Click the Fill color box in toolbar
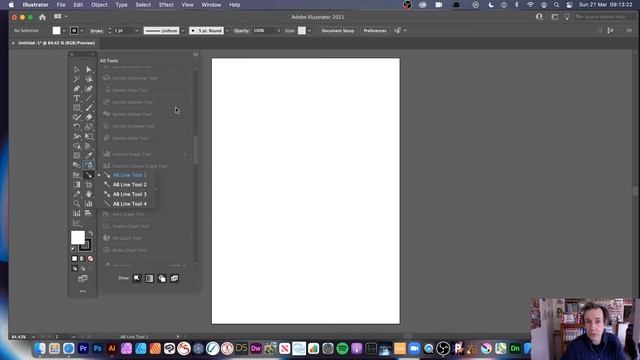Viewport: 640px width, 360px height. point(78,238)
